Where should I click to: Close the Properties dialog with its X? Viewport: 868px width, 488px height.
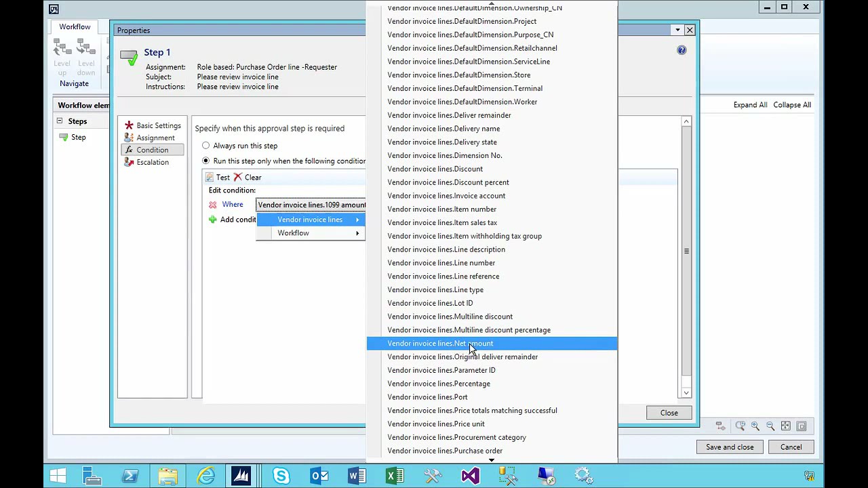pyautogui.click(x=690, y=30)
